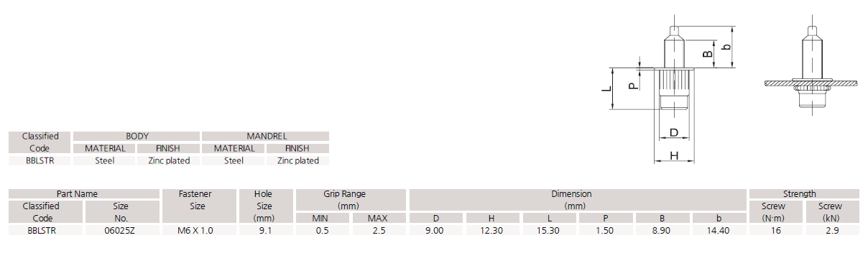868x261 pixels.
Task: Select the 2.9 kN screw strength value
Action: tap(833, 231)
